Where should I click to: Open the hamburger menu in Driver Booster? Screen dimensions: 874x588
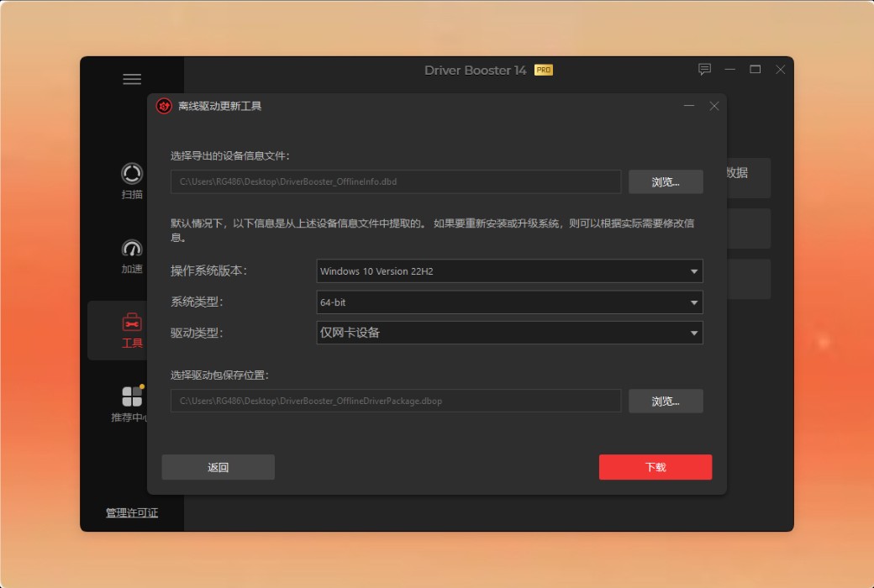132,79
